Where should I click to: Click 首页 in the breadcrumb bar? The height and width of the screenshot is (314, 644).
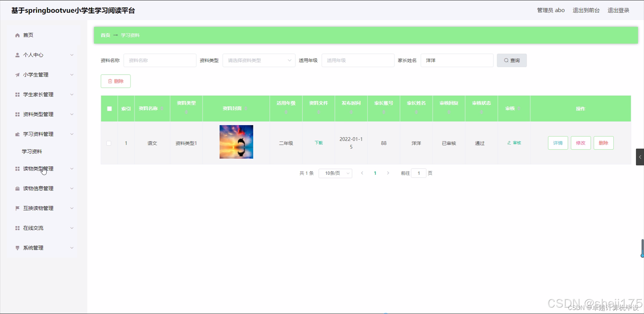[105, 35]
